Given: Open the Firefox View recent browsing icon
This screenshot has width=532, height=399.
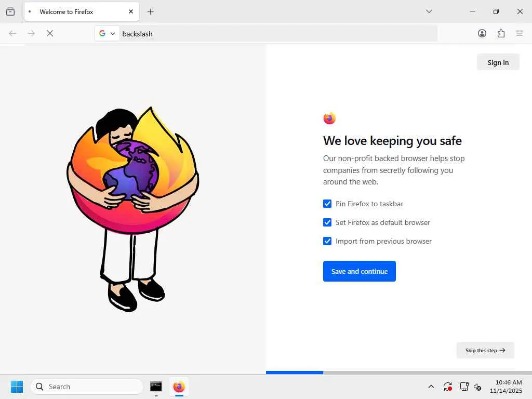Looking at the screenshot, I should tap(10, 11).
